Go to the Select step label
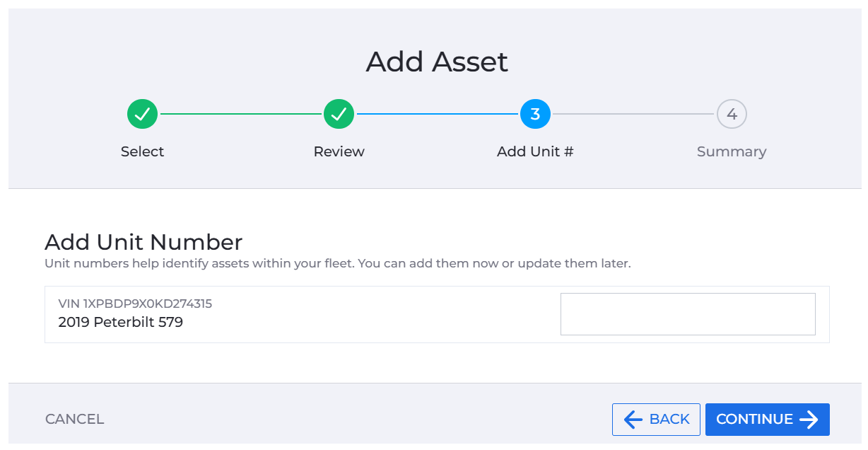The image size is (868, 450). pyautogui.click(x=142, y=151)
